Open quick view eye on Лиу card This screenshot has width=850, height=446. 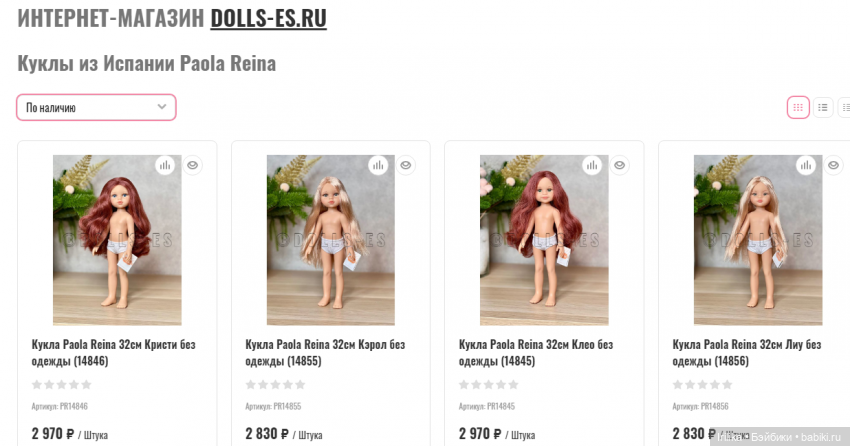(833, 165)
